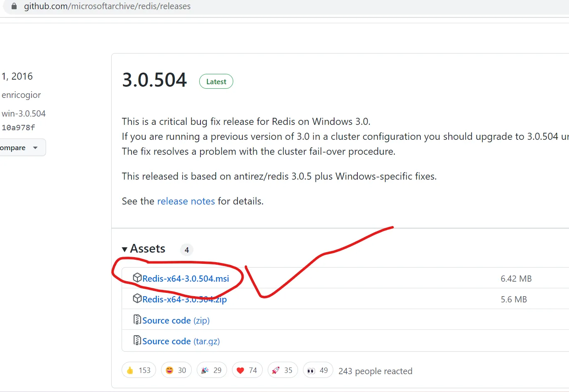Click the 'critical bug fix release' sentence
This screenshot has height=392, width=569.
click(246, 122)
